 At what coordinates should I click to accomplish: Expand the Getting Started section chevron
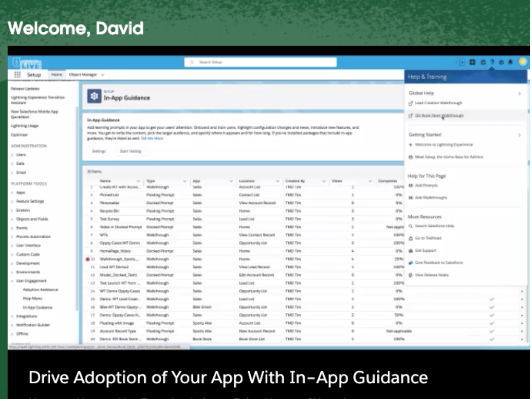pyautogui.click(x=519, y=135)
